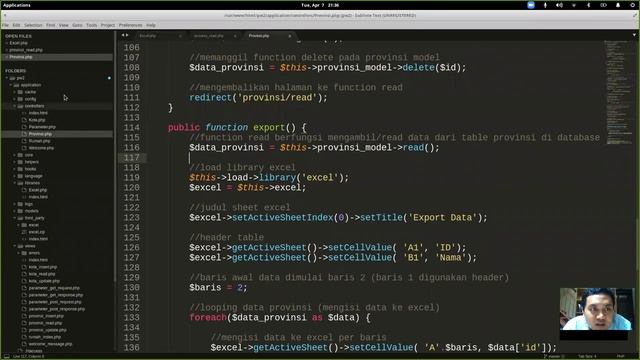Close the Excel.php tab
Viewport: 640px width, 360px height.
point(180,36)
